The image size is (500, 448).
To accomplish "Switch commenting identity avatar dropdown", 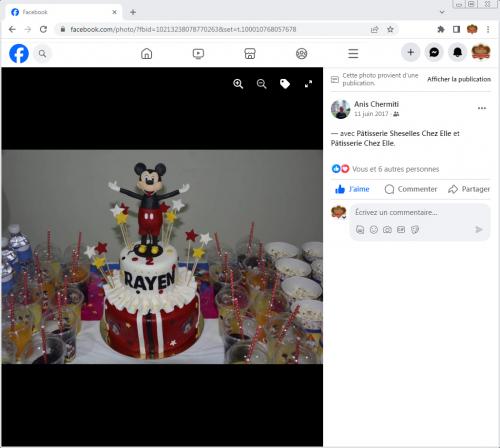I will tap(339, 213).
